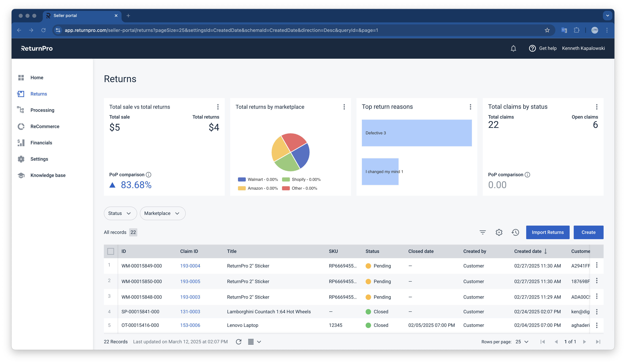Click PoP comparison info icon under Total claims

tap(527, 175)
